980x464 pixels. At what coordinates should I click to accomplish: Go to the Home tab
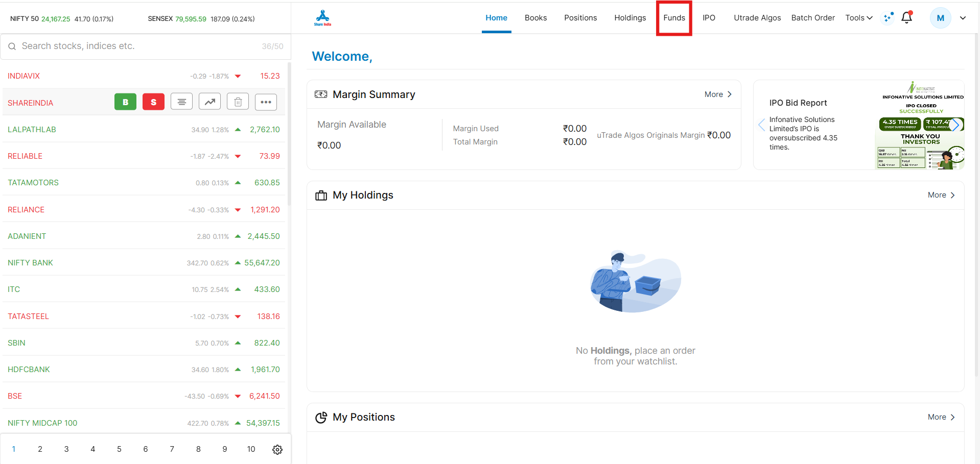(496, 18)
